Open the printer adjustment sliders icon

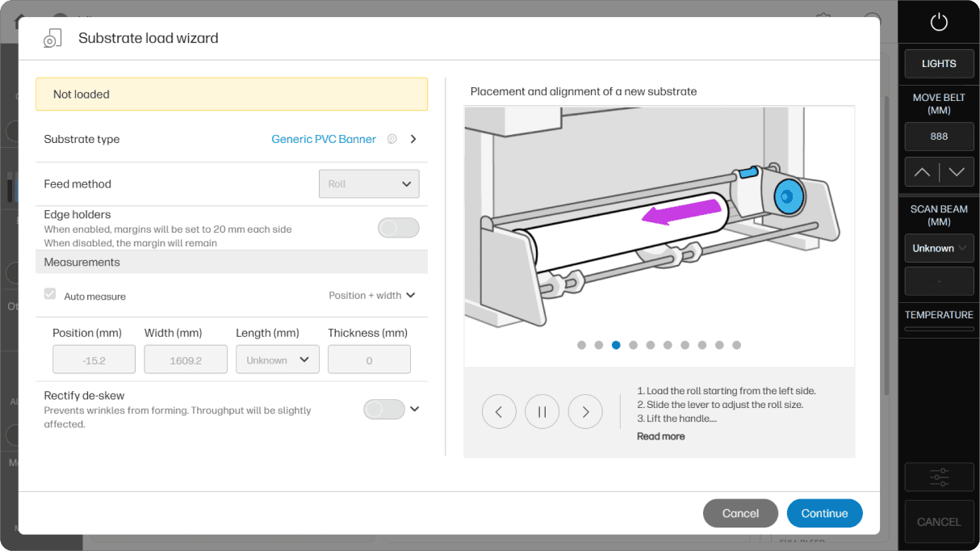(x=938, y=477)
